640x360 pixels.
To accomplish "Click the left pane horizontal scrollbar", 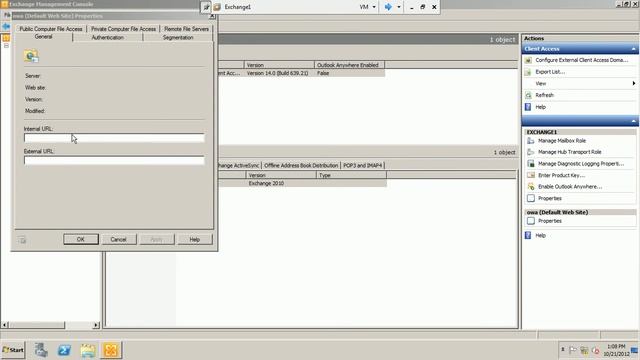I will [51, 325].
